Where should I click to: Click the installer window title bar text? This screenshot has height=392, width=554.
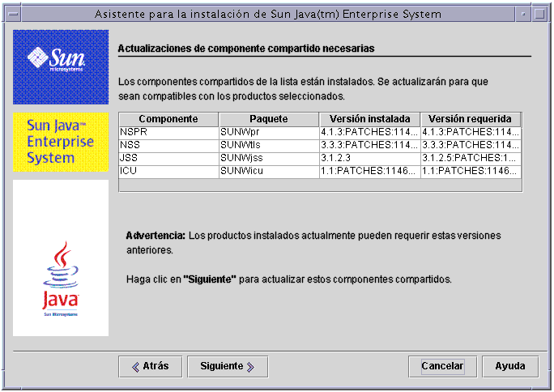[268, 14]
